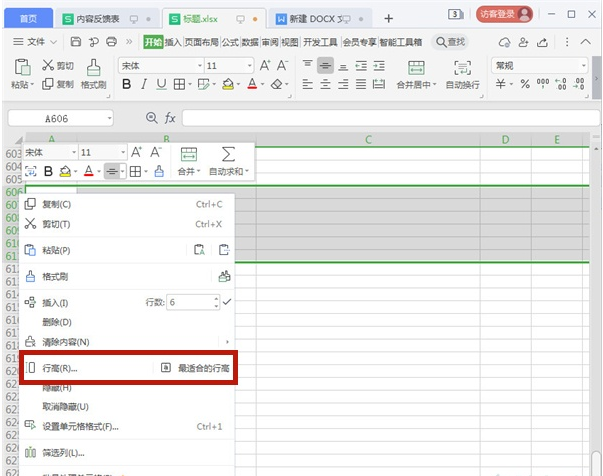
Task: Toggle center horizontal alignment in ribbon
Action: 325,84
